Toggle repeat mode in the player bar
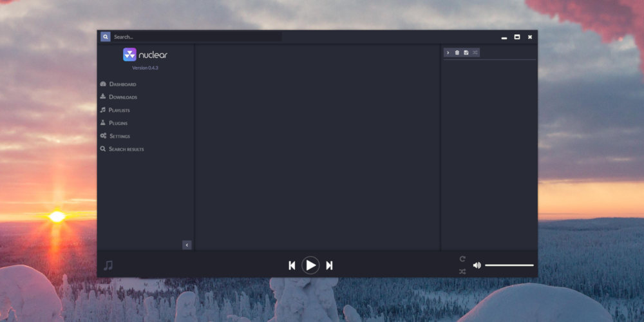This screenshot has height=322, width=644. (462, 259)
